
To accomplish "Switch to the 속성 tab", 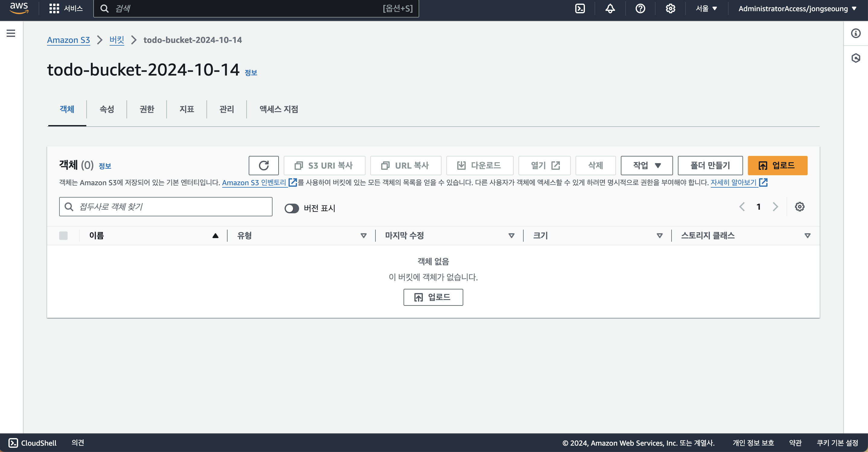I will pos(107,109).
